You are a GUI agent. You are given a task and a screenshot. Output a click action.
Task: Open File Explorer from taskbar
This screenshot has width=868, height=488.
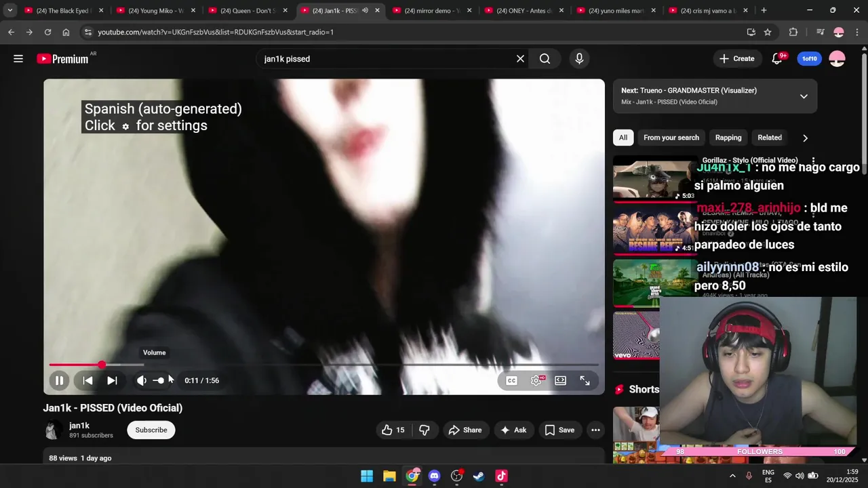(389, 476)
